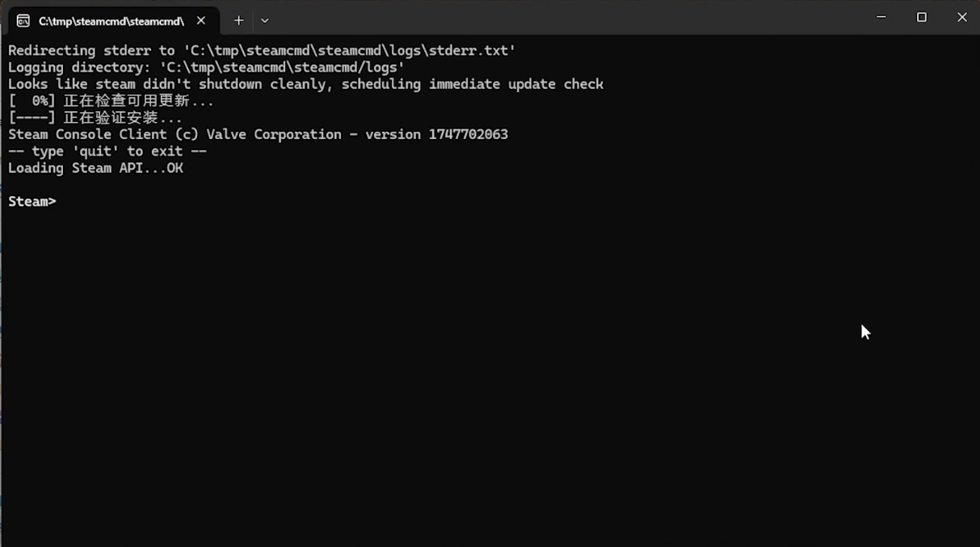Image resolution: width=980 pixels, height=547 pixels.
Task: Click the 'Logging directory' output line
Action: tap(206, 67)
